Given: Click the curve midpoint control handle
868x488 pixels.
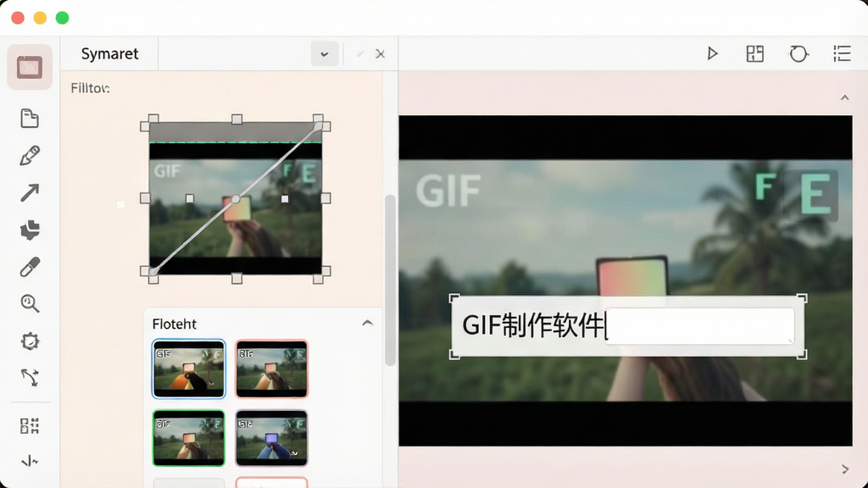Looking at the screenshot, I should [x=236, y=199].
